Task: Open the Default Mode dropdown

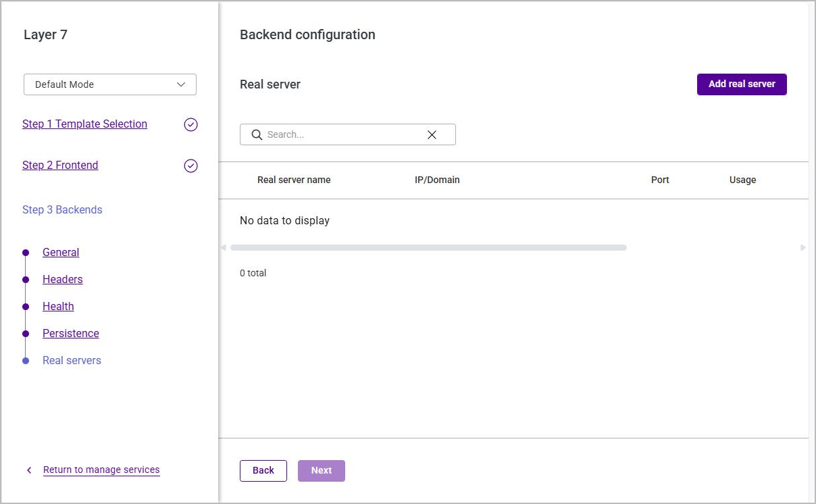Action: pos(110,84)
